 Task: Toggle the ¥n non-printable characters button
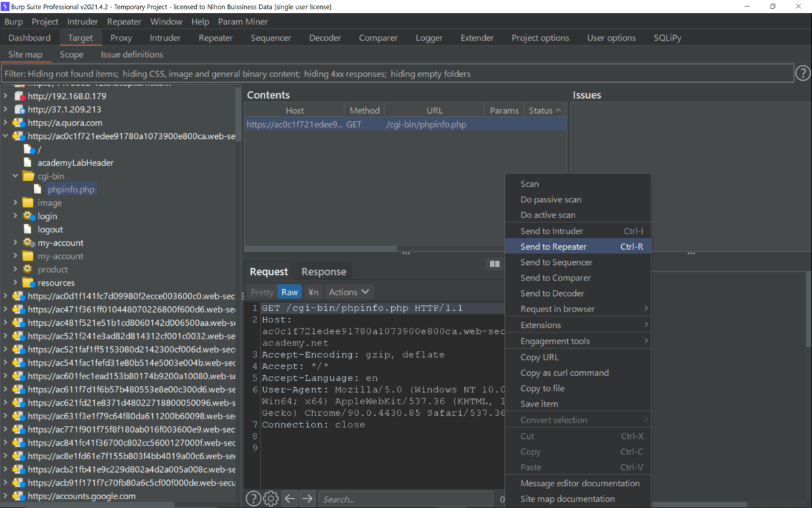tap(313, 292)
